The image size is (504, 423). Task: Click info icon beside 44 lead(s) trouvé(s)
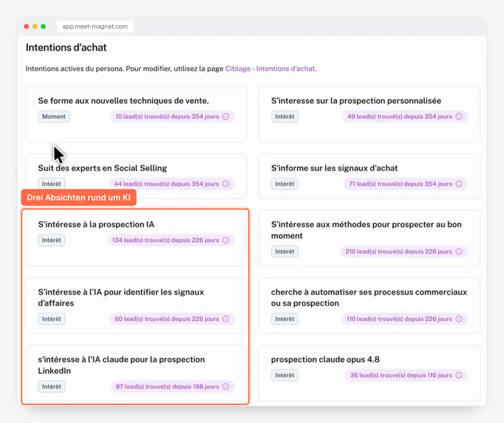tap(226, 184)
